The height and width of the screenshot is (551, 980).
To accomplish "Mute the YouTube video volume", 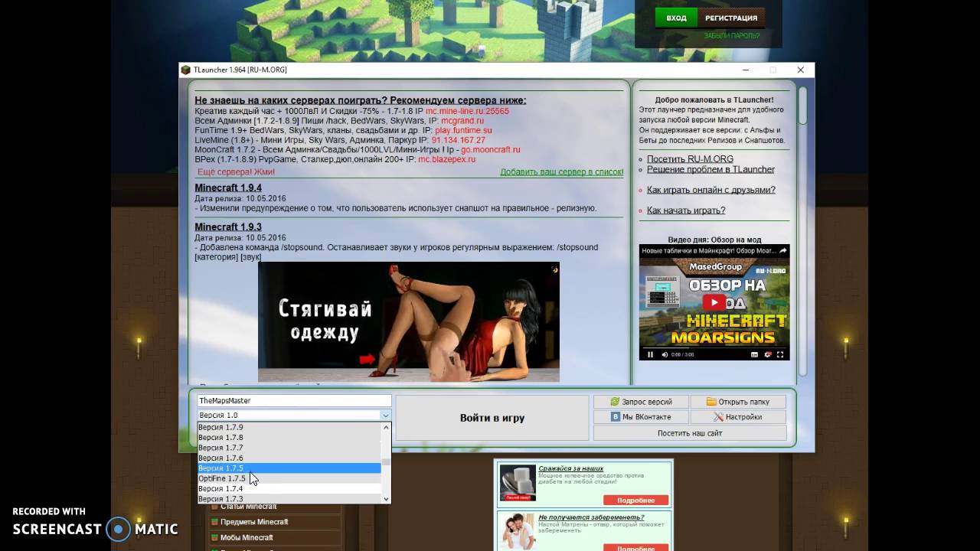I will [665, 354].
